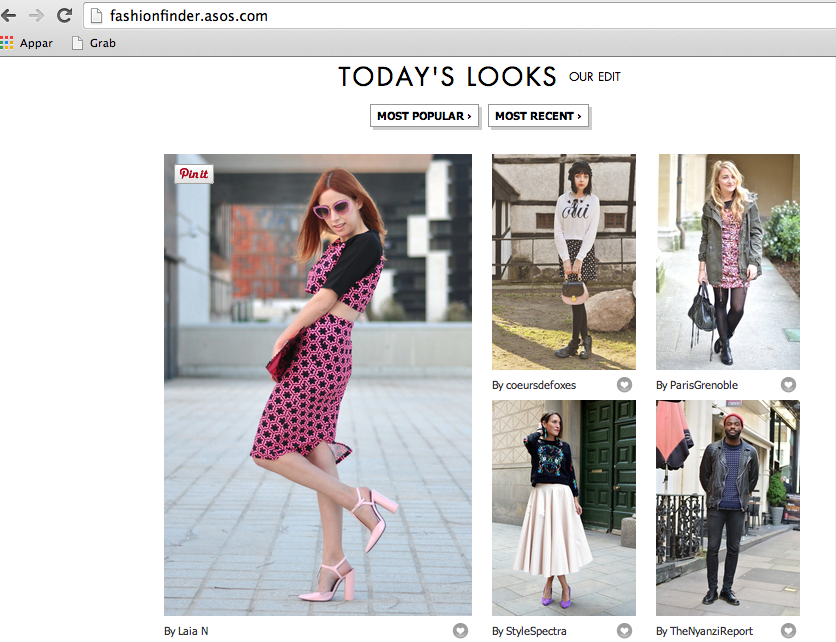The image size is (836, 642).
Task: Click the browser back arrow
Action: (7, 15)
